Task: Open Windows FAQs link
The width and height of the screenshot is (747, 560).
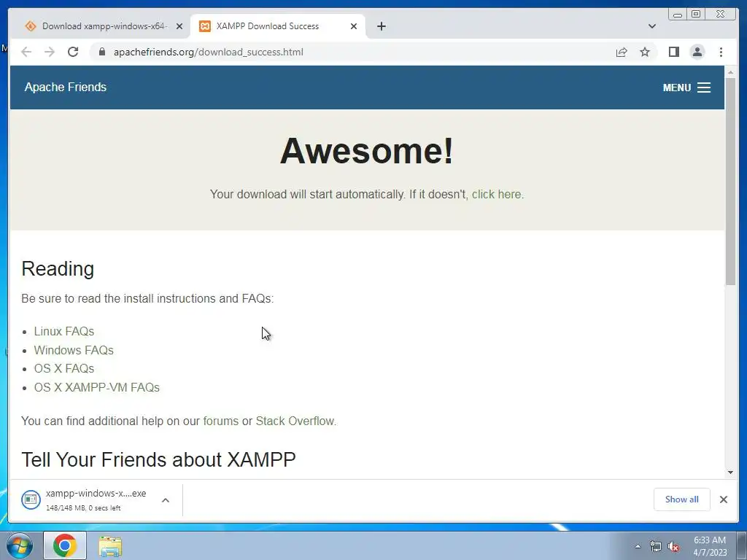Action: point(74,351)
